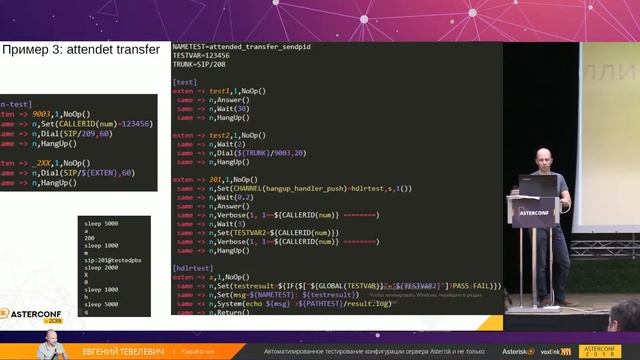
Task: Click the 'exten => _2XX,1,NoOp()' line
Action: pyautogui.click(x=45, y=163)
